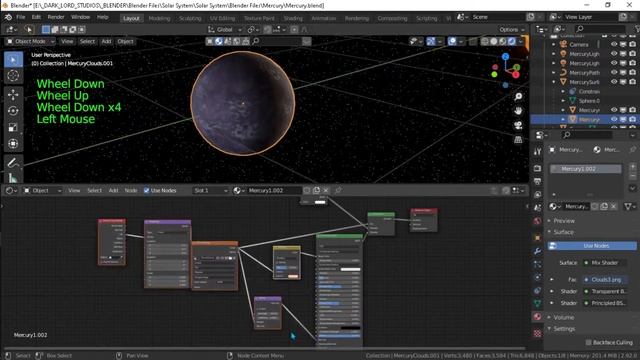Select the Transform tool in viewport toolbar
640x360 pixels.
13,144
